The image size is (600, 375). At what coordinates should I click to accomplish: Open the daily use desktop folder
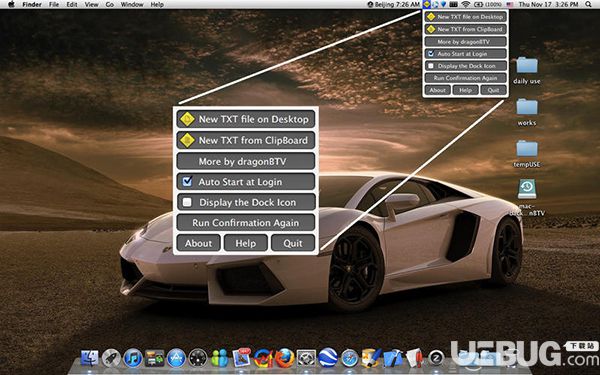click(527, 65)
